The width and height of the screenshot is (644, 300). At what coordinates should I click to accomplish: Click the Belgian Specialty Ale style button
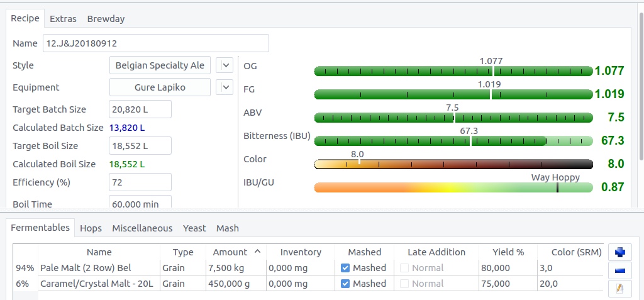(160, 65)
